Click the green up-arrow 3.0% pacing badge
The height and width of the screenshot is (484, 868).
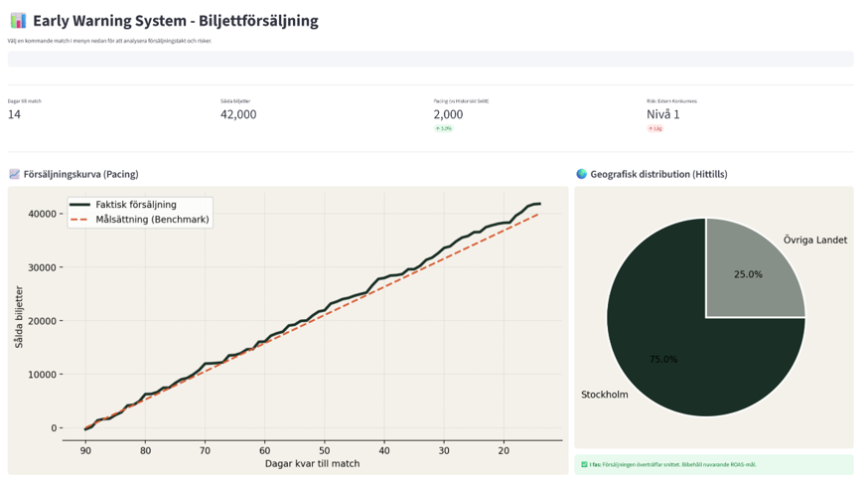click(x=443, y=129)
